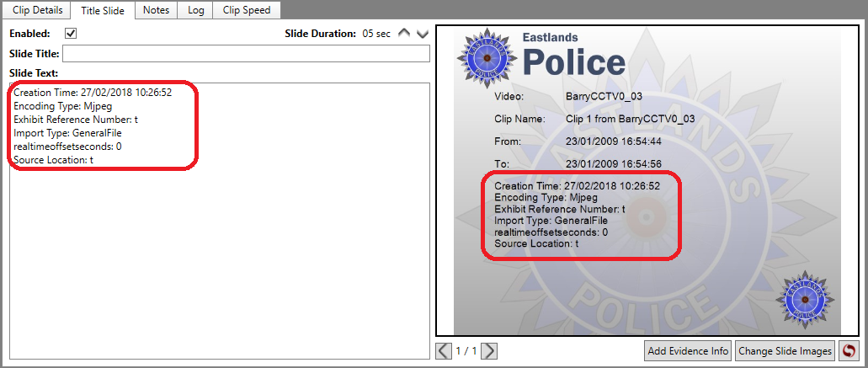Go to previous slide with left arrow
The width and height of the screenshot is (868, 368).
click(x=444, y=351)
